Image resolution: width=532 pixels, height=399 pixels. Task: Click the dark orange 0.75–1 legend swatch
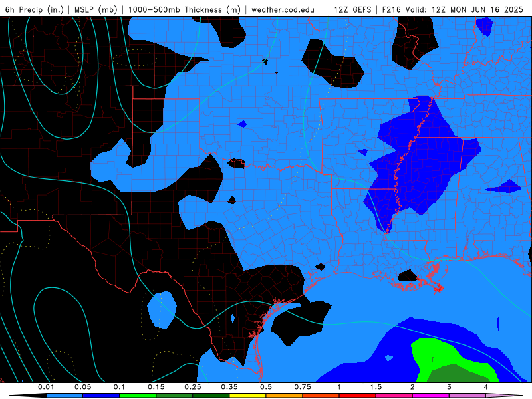point(321,396)
